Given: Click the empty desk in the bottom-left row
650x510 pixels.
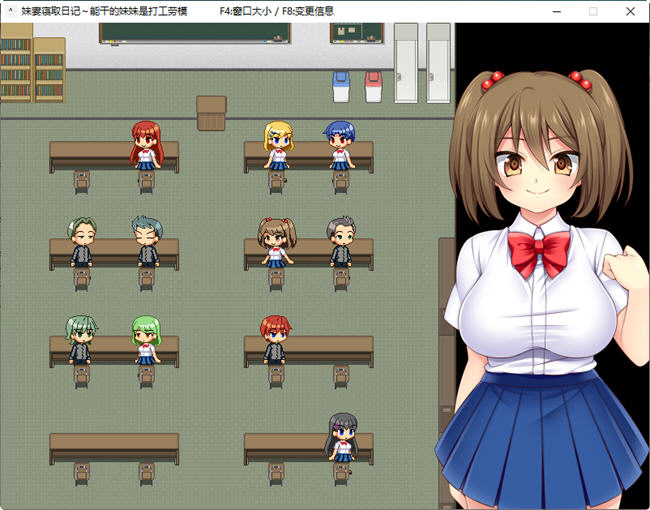Looking at the screenshot, I should 114,448.
